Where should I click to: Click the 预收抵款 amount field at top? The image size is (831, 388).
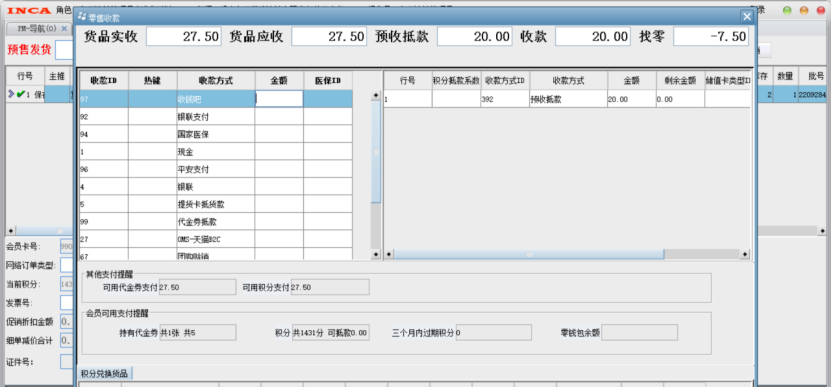pos(475,37)
